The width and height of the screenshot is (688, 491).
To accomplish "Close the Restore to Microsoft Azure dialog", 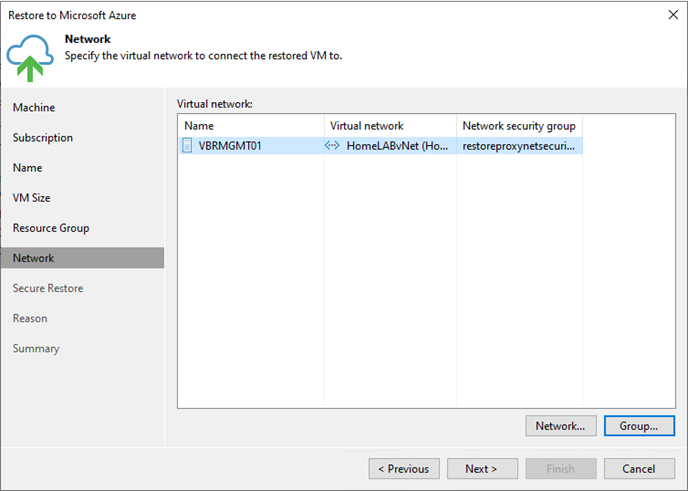I will click(673, 15).
